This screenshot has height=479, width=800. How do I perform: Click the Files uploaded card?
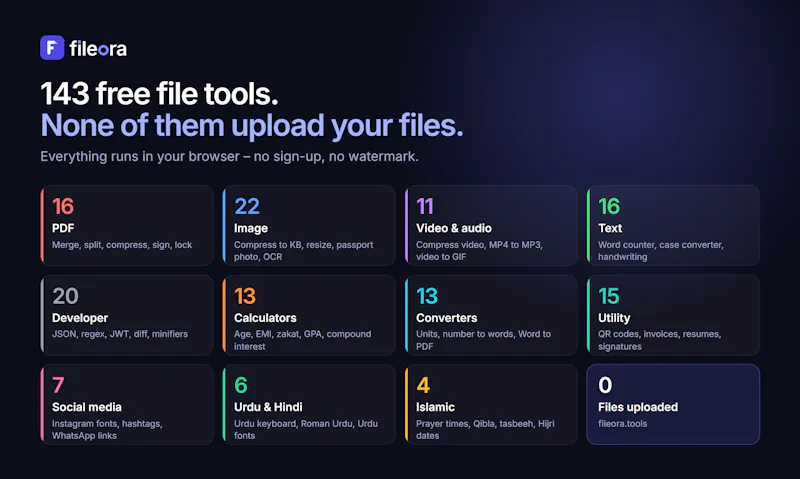[x=673, y=405]
